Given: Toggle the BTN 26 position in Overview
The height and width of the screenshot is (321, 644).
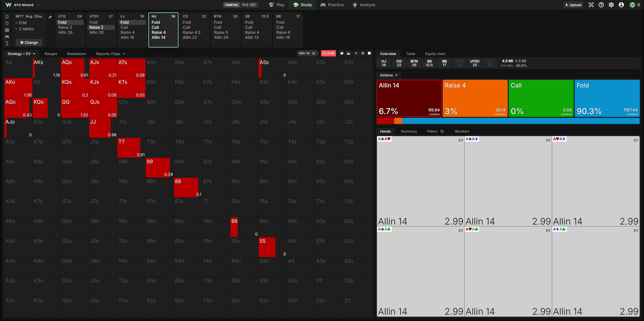Looking at the screenshot, I should click(x=414, y=63).
